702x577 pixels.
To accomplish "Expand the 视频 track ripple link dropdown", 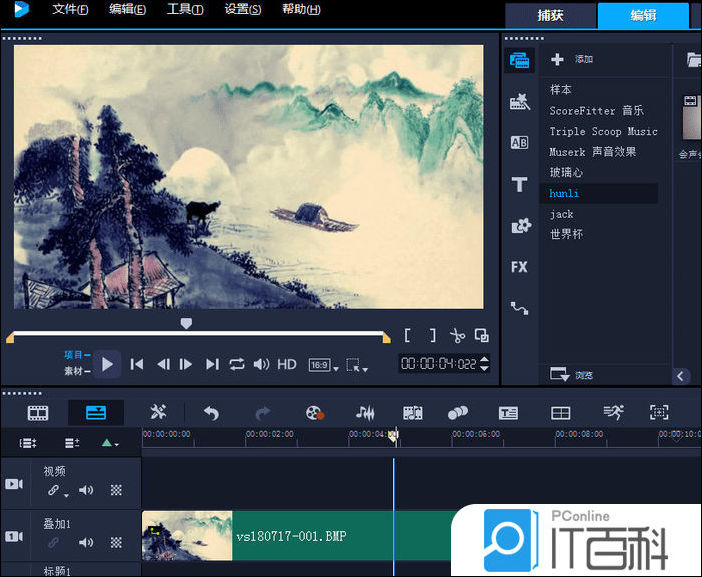I will pos(58,491).
